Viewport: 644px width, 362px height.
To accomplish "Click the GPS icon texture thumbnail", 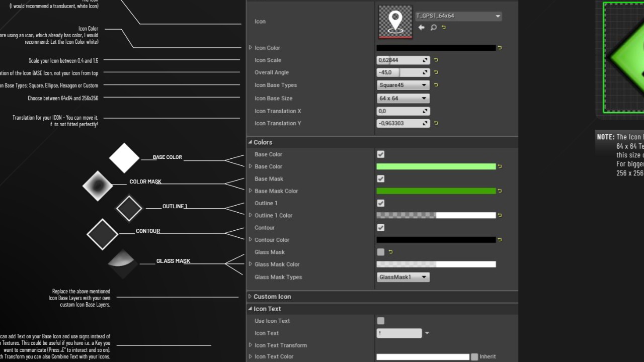I will pos(395,22).
